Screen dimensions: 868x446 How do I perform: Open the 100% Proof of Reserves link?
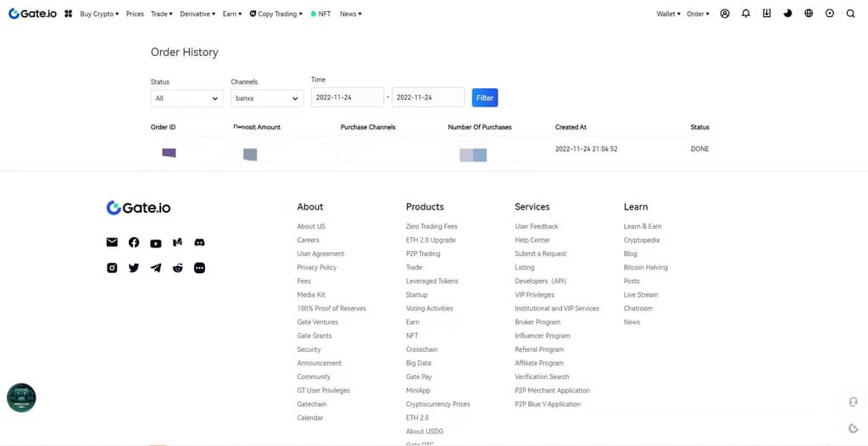(x=331, y=309)
